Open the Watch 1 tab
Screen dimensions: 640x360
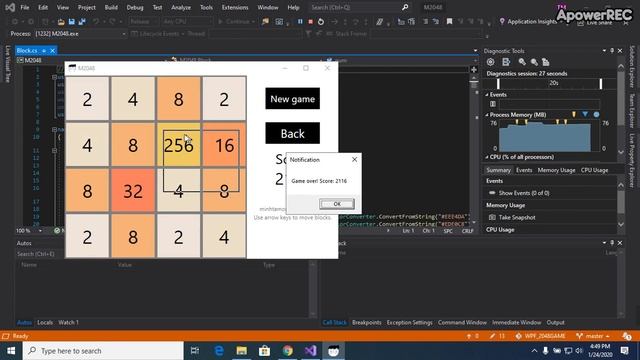pos(68,322)
